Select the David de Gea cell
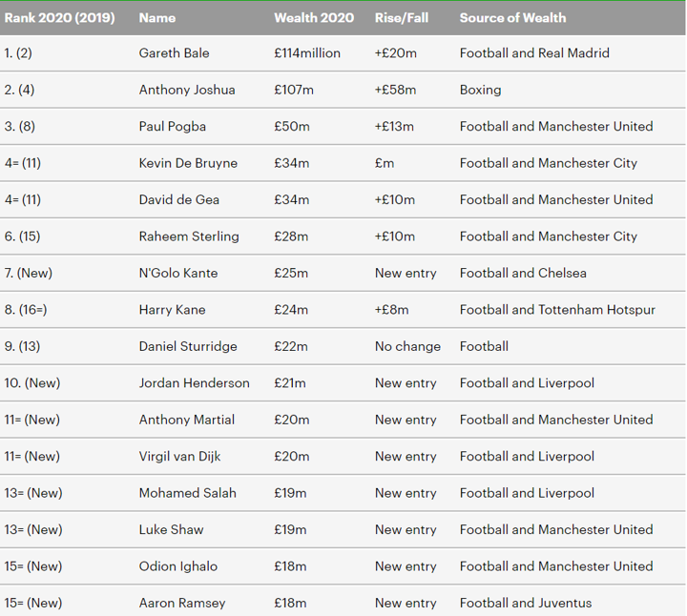 click(178, 199)
